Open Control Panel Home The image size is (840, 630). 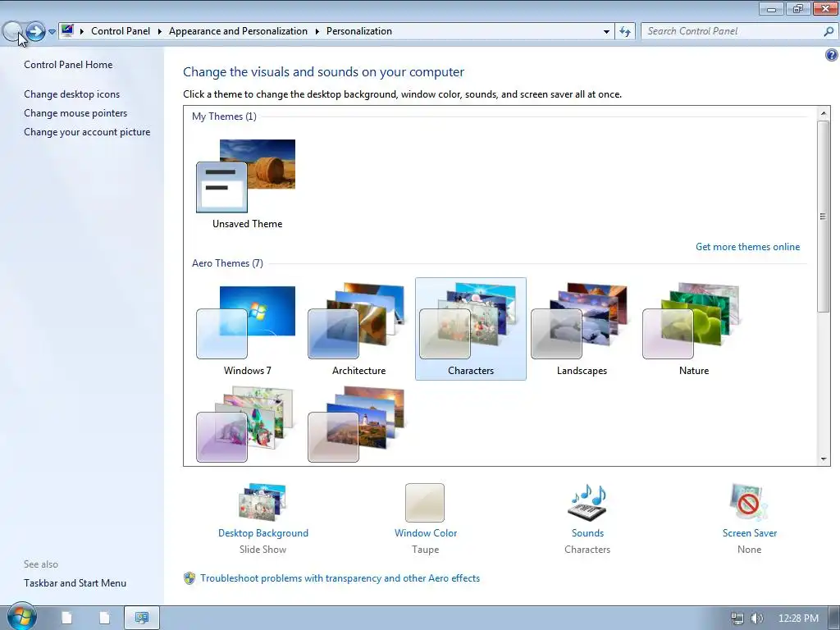click(x=68, y=65)
